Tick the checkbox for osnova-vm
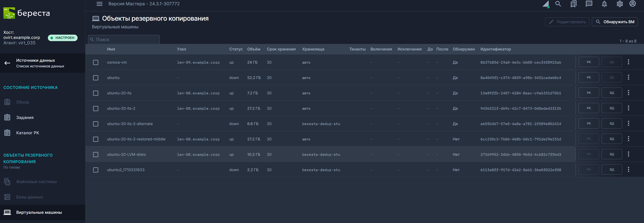The image size is (644, 223). 96,62
